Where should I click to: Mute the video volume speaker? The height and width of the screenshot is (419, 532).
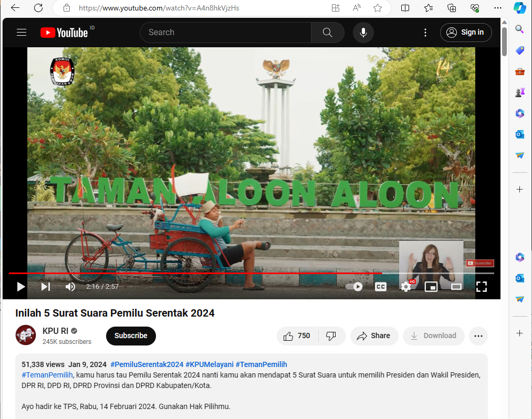(x=70, y=287)
